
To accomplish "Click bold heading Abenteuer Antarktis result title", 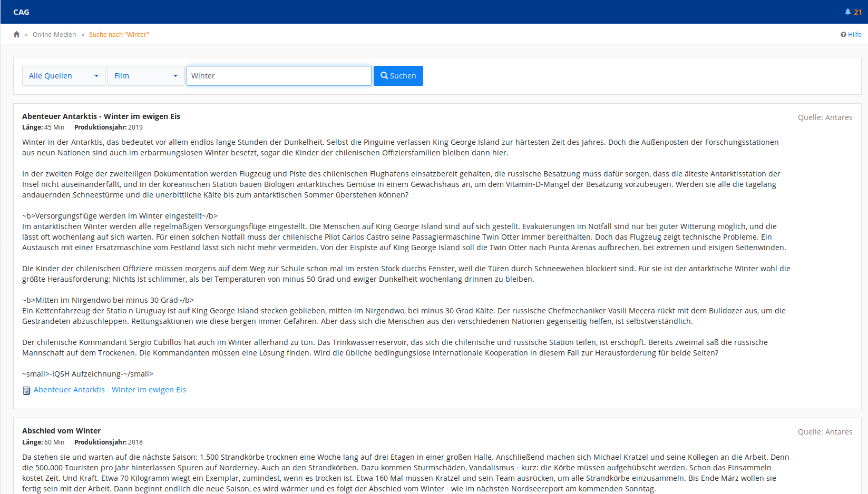I will [101, 116].
